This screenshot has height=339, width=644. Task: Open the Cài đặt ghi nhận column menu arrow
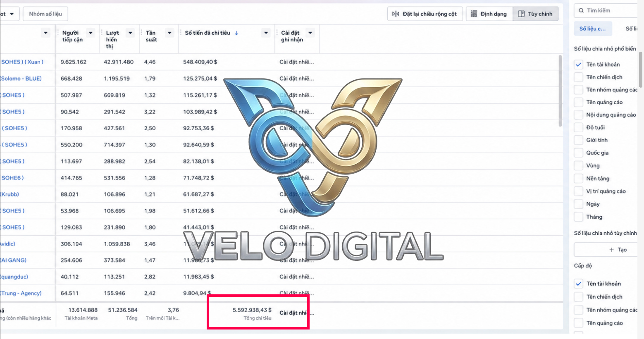click(310, 33)
